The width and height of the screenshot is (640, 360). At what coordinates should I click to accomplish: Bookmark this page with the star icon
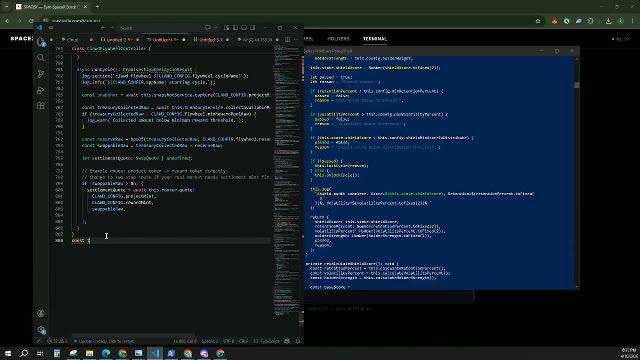(x=538, y=21)
